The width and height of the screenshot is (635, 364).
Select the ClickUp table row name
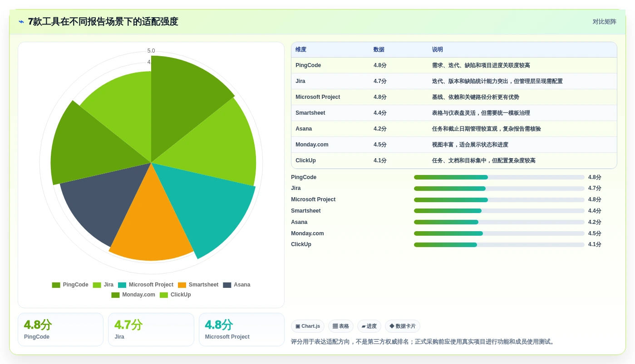click(x=305, y=160)
